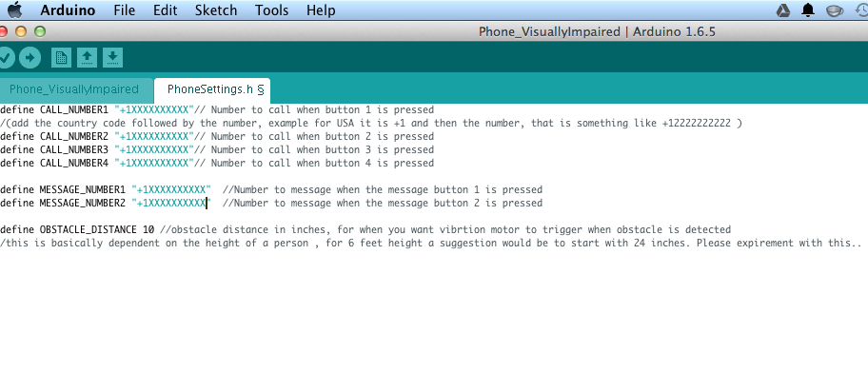This screenshot has height=392, width=868.
Task: Save the sketch using down-arrow icon
Action: (112, 58)
